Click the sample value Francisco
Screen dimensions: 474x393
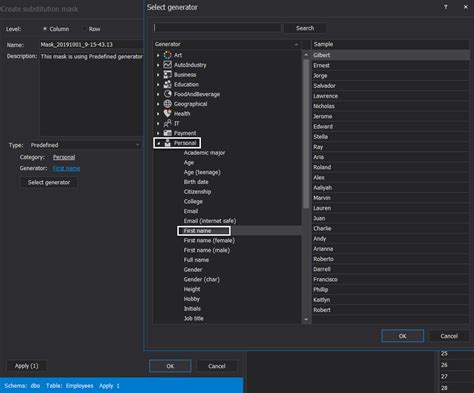[325, 279]
